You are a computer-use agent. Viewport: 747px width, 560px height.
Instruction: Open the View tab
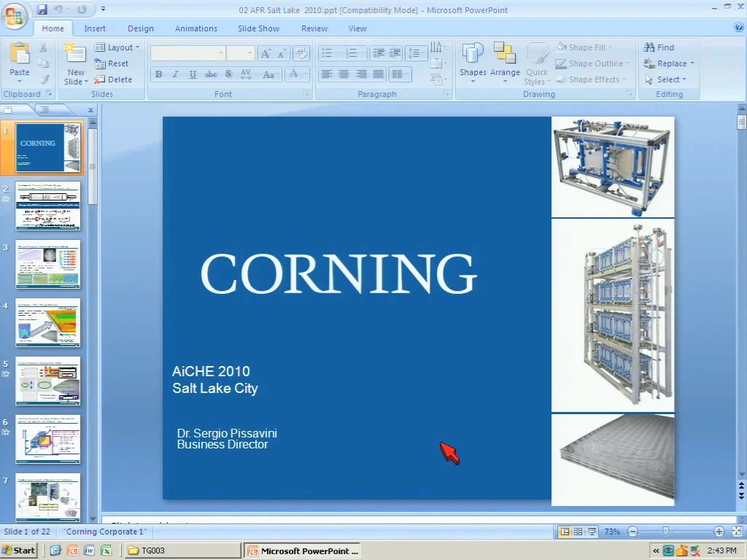click(x=357, y=28)
